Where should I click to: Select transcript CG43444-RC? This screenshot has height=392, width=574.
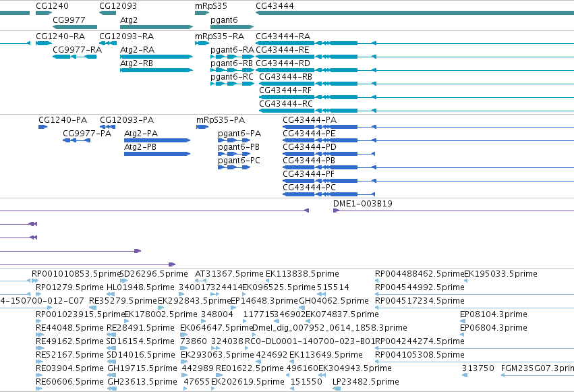(x=417, y=111)
